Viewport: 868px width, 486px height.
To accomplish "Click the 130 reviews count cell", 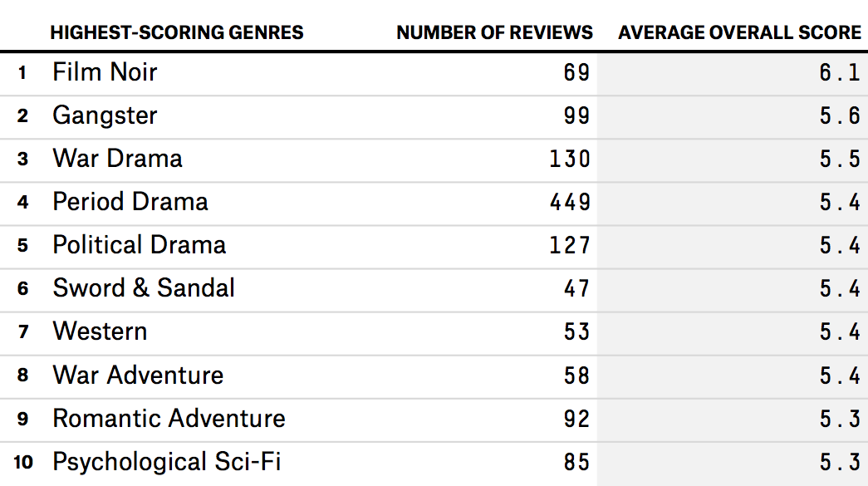I will tap(570, 159).
